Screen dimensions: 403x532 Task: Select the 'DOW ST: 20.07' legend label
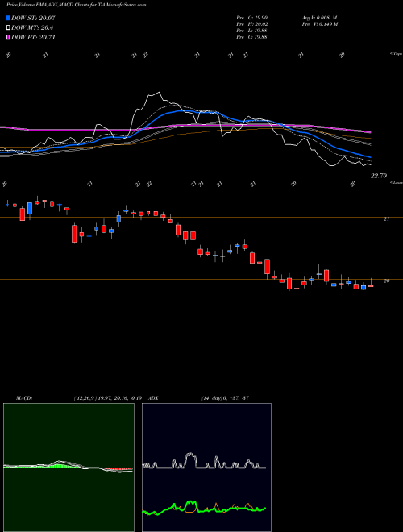click(33, 18)
